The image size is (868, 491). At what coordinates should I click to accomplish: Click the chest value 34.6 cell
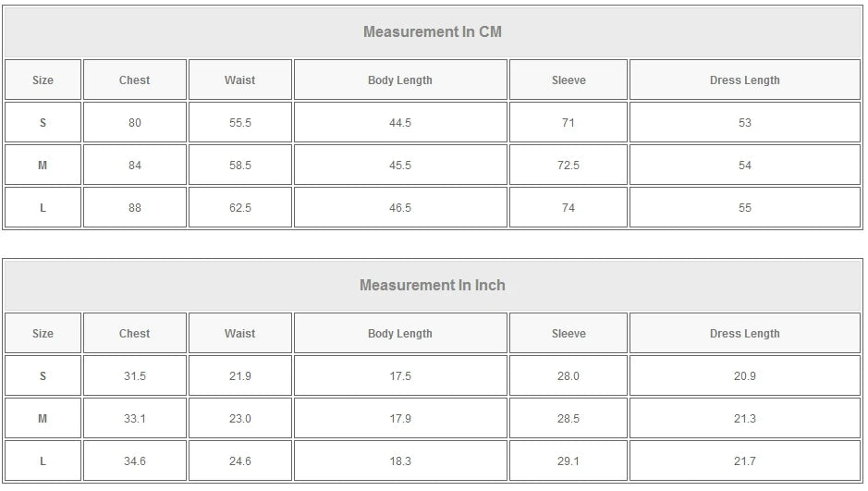click(x=135, y=461)
